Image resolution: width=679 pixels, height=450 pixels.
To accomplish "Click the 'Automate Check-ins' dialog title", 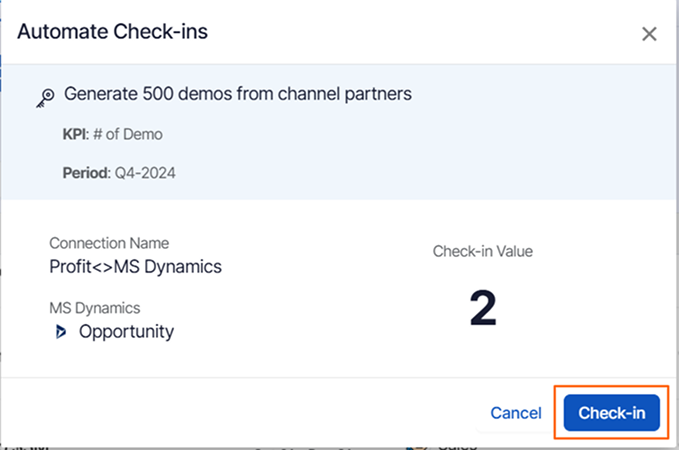I will pos(113,32).
